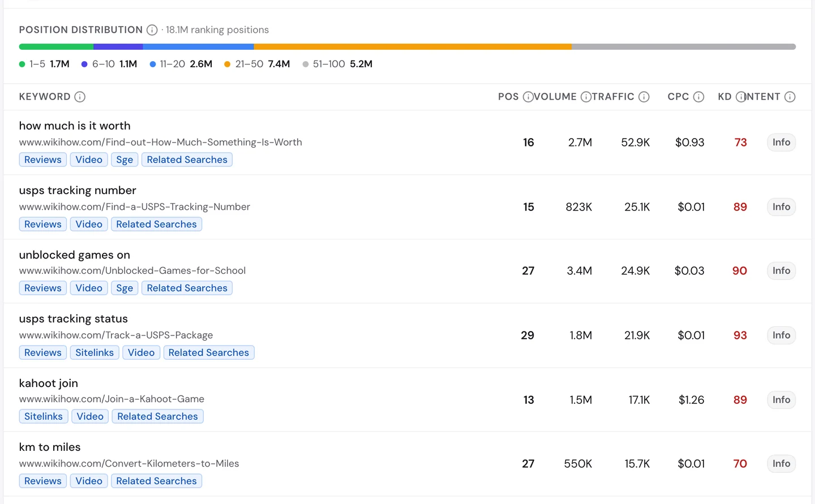
Task: Select the orange segment of the distribution bar
Action: click(x=413, y=47)
